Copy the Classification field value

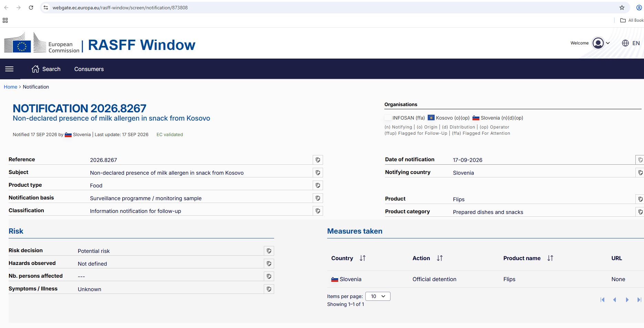[x=318, y=211]
